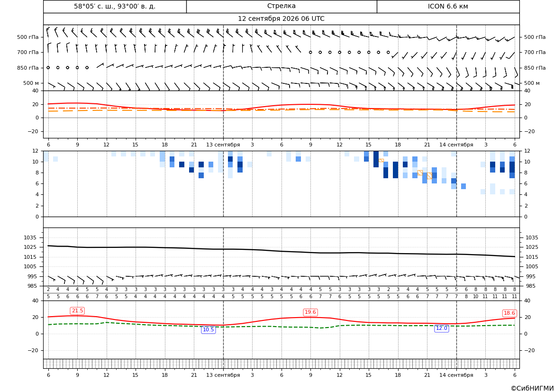Select the Стрелка station title cell
This screenshot has height=392, width=554.
[x=282, y=6]
